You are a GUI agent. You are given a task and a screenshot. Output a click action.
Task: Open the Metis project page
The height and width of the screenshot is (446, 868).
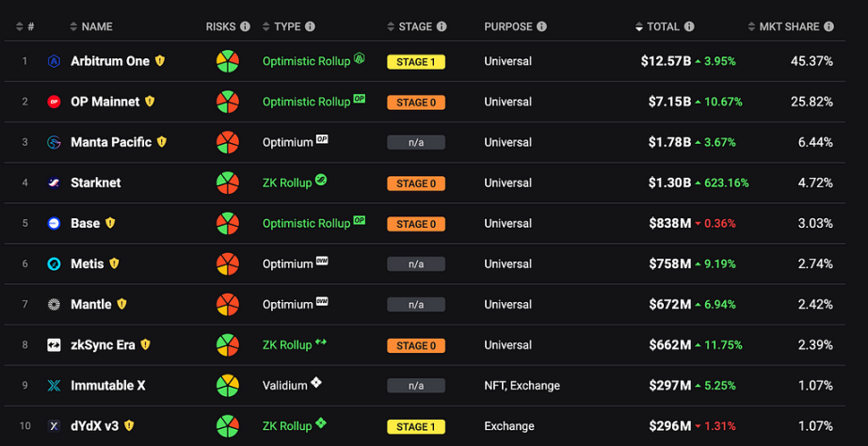[88, 264]
